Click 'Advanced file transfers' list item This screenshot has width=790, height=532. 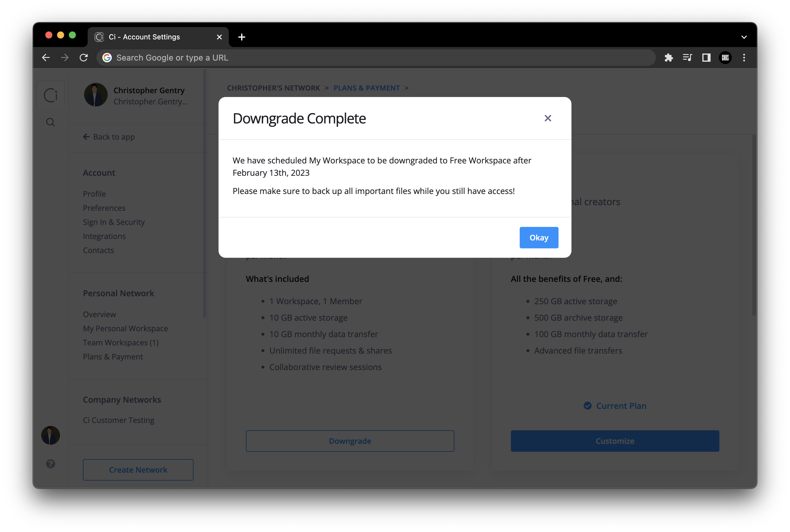[x=578, y=350]
